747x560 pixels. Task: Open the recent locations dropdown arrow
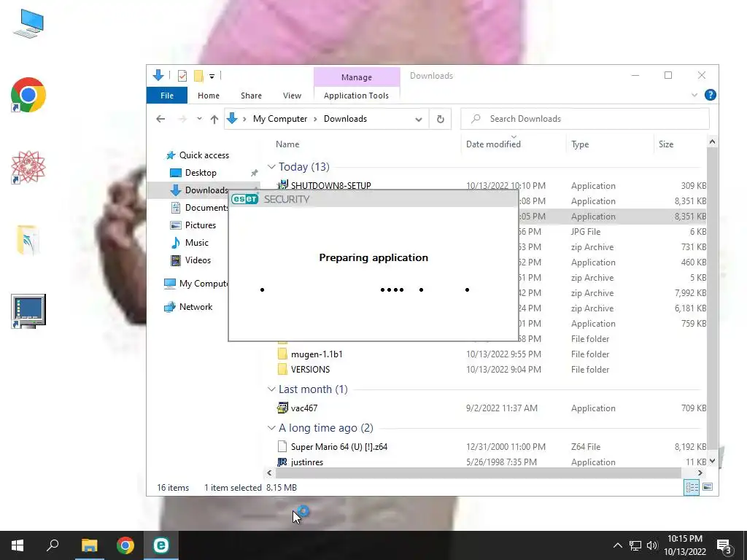(199, 119)
